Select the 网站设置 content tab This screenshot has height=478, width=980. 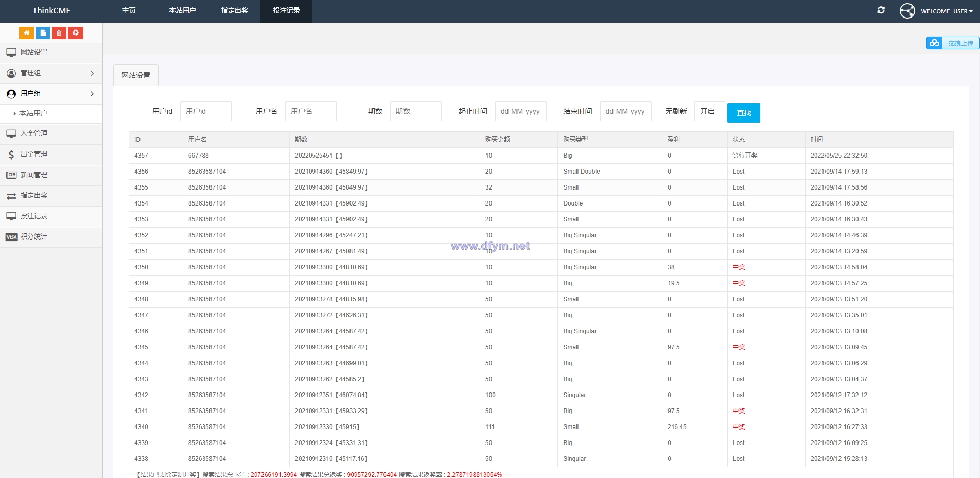[136, 75]
